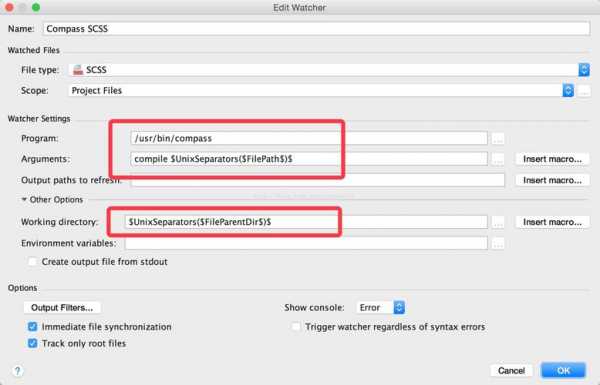Click the Environment variables input field
The image size is (600, 385).
pos(306,243)
